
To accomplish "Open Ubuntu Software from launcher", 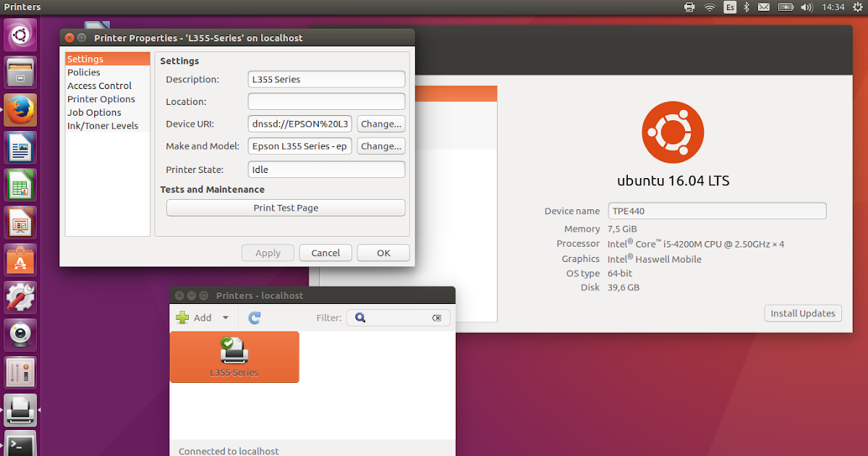I will pos(20,261).
